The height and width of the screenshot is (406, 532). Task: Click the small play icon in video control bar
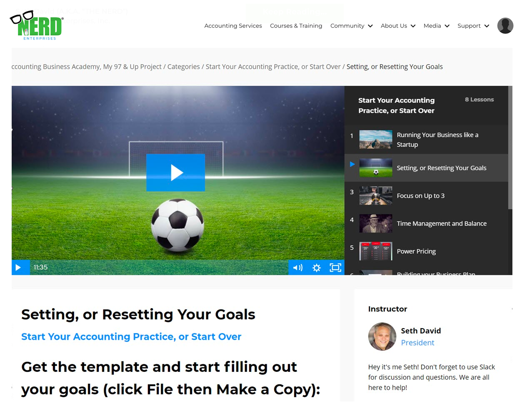(18, 267)
